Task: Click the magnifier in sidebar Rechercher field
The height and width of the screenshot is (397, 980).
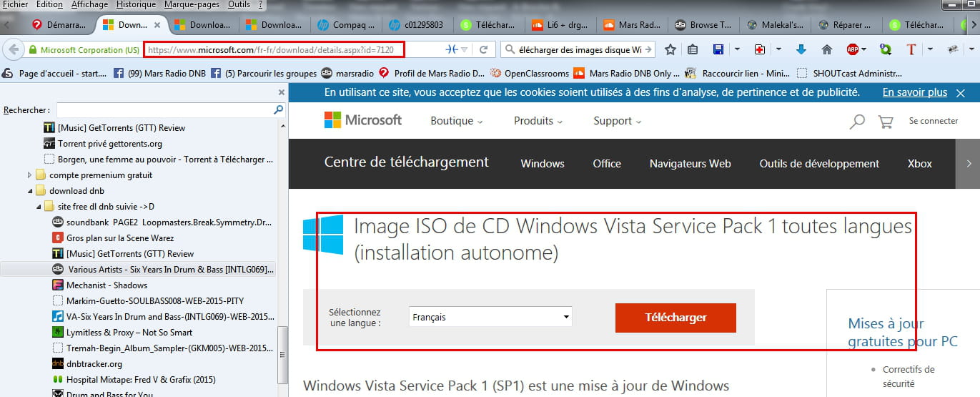Action: [x=278, y=110]
